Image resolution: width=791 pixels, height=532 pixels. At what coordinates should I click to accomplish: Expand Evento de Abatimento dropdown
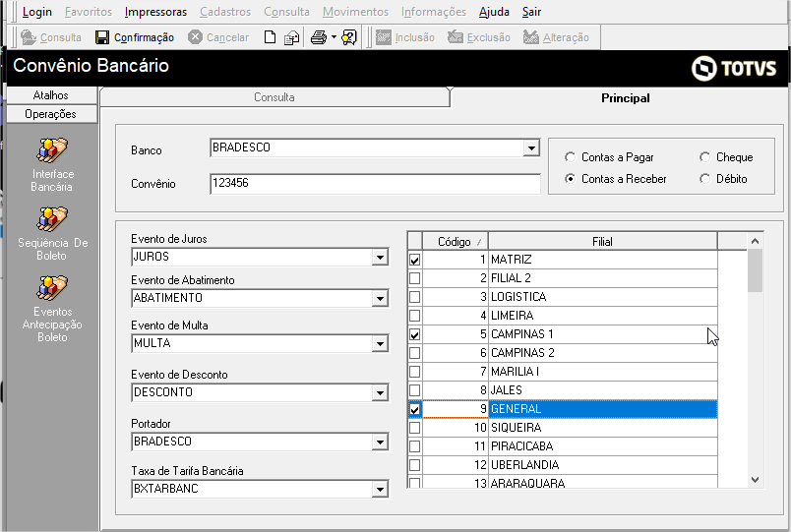tap(380, 298)
